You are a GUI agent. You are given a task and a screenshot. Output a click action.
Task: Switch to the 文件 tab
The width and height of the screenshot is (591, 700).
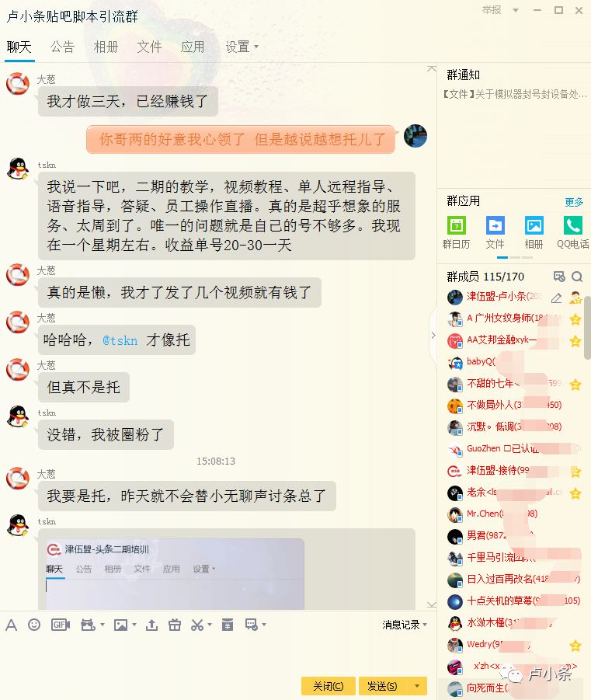coord(149,47)
